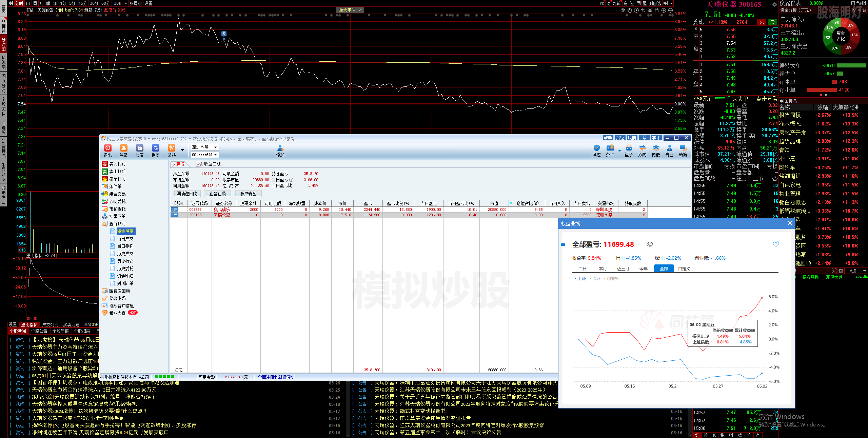
Task: Zoom out the chart with the minus icon
Action: coord(670,10)
